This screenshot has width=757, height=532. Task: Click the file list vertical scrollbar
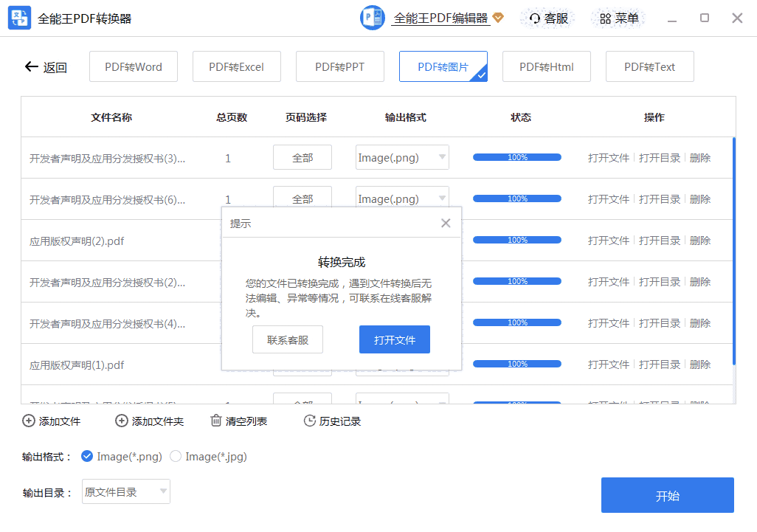click(733, 251)
